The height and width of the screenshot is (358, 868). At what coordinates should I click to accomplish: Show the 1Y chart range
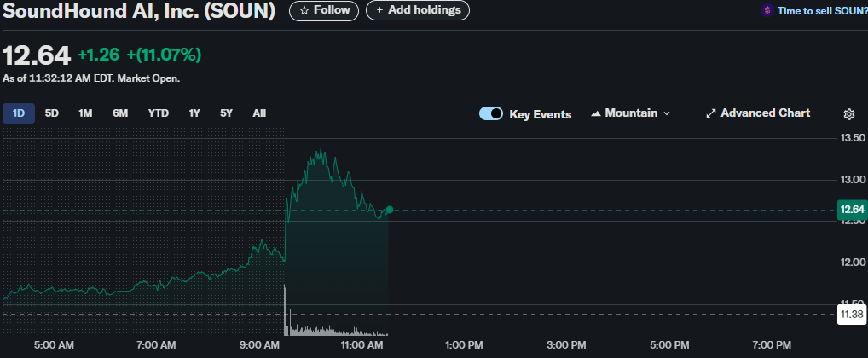(194, 113)
